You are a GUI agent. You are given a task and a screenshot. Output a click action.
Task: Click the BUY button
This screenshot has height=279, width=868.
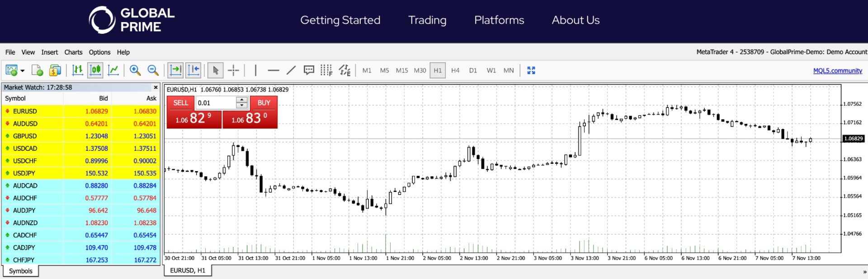click(264, 103)
